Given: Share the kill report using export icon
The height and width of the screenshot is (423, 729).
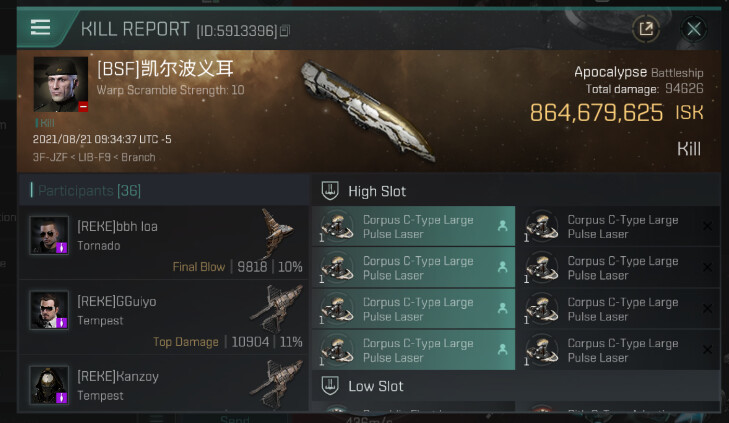Looking at the screenshot, I should click(646, 29).
